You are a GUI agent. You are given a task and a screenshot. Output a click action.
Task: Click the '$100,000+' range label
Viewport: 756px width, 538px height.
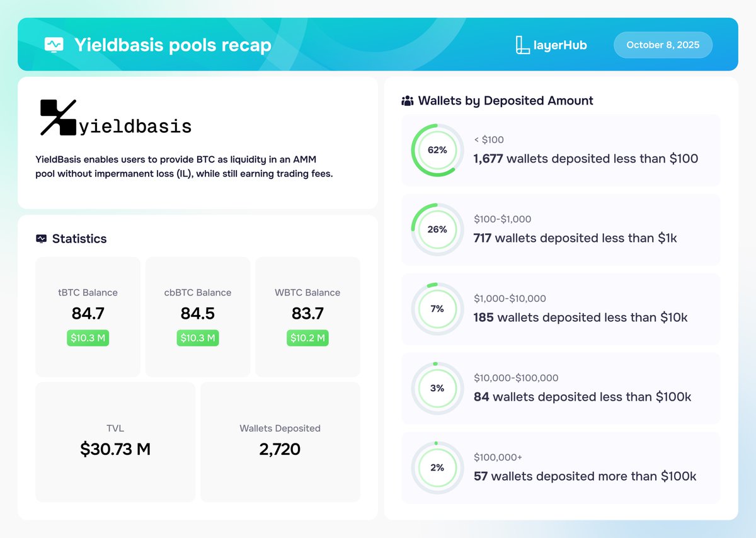click(x=498, y=457)
